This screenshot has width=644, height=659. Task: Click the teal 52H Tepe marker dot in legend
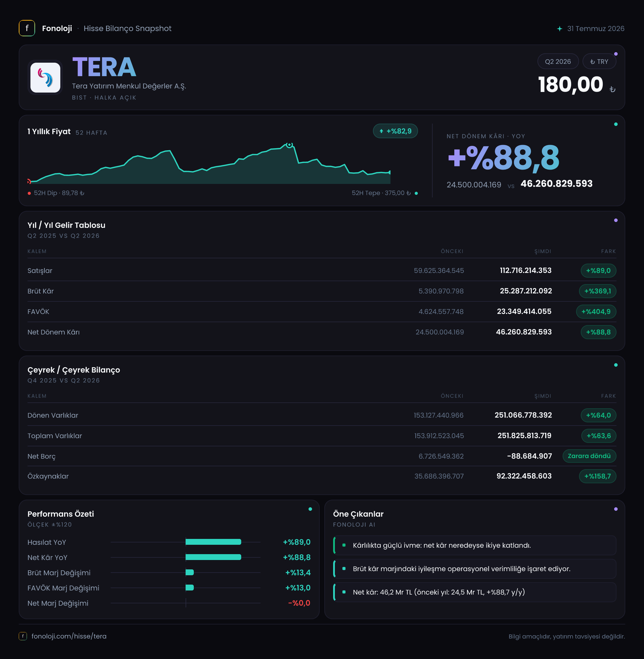(416, 193)
